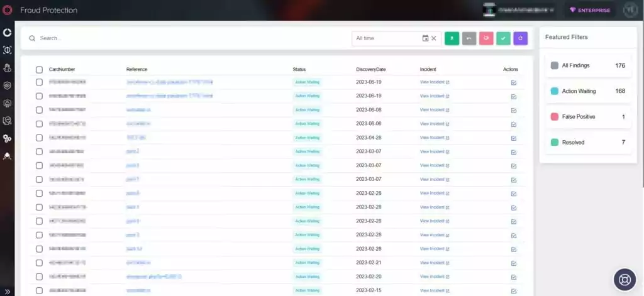The image size is (644, 296).
Task: Click the action icon for the 2023-02-20 row
Action: pyautogui.click(x=513, y=277)
